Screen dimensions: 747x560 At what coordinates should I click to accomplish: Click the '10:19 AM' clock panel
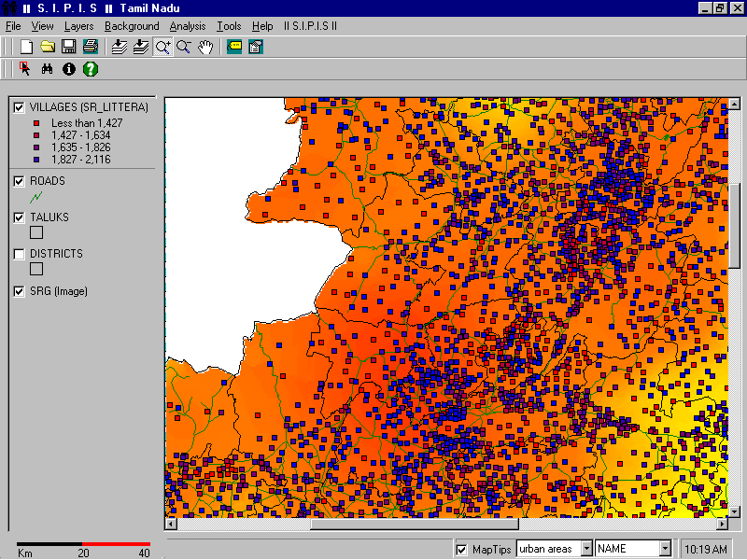[x=706, y=549]
